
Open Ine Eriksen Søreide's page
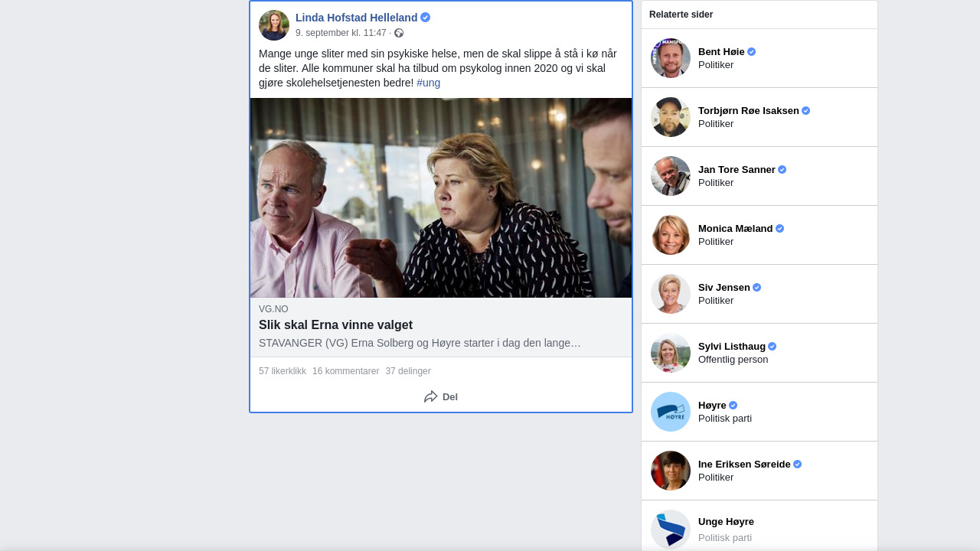[x=744, y=465]
